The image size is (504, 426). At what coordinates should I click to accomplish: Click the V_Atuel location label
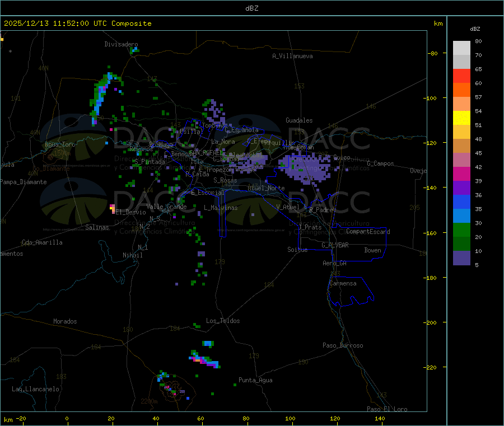[x=288, y=207]
